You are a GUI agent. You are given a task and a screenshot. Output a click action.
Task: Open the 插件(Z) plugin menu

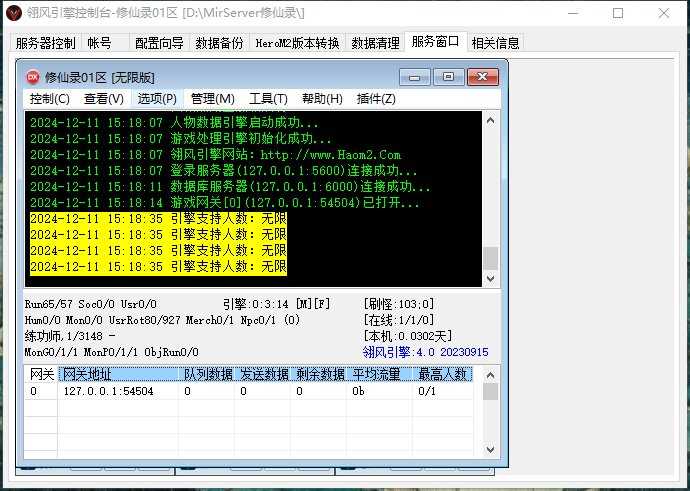click(376, 99)
